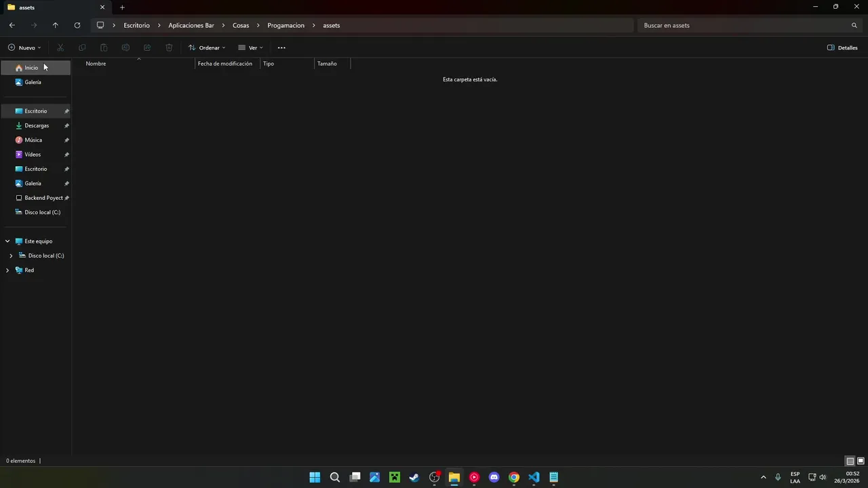The height and width of the screenshot is (488, 868).
Task: Show hidden system tray icons
Action: coord(764,477)
